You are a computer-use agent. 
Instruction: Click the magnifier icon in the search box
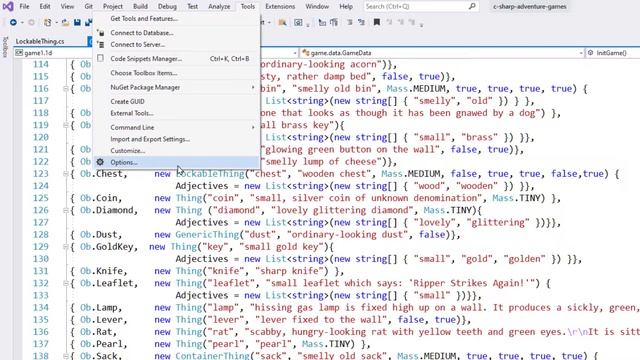click(472, 6)
